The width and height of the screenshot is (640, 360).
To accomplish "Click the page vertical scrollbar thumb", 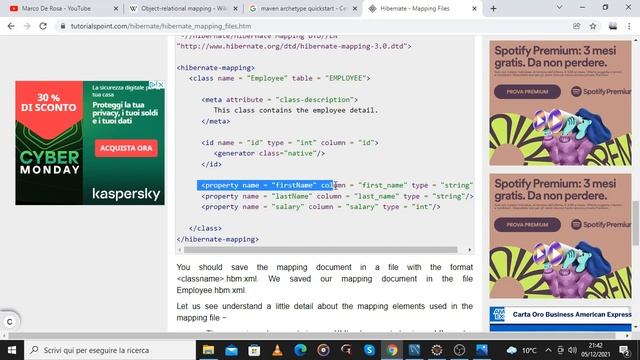I will point(636,223).
